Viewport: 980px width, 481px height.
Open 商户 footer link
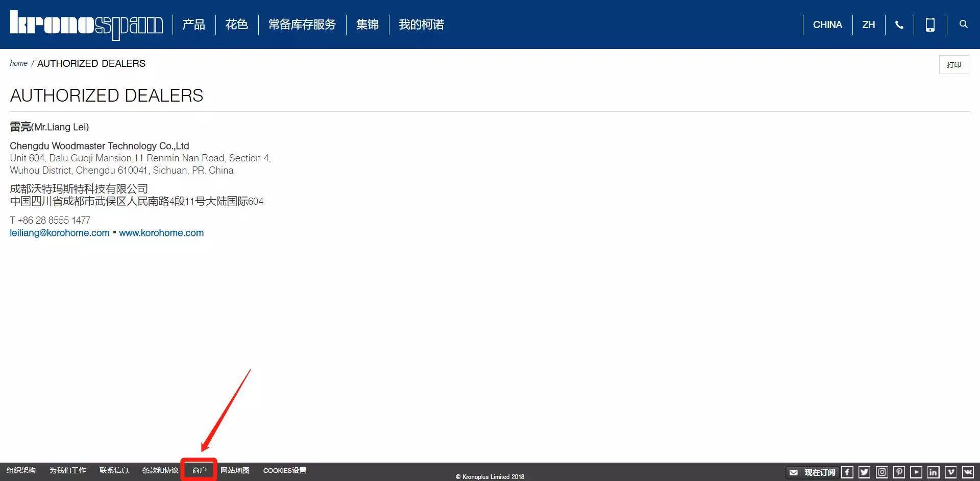coord(199,470)
